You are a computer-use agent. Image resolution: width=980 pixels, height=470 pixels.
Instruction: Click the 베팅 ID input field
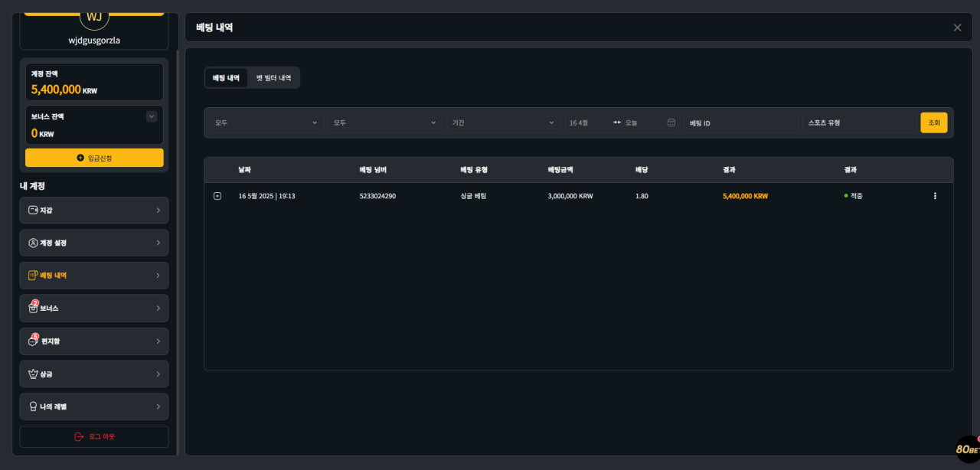click(x=740, y=122)
